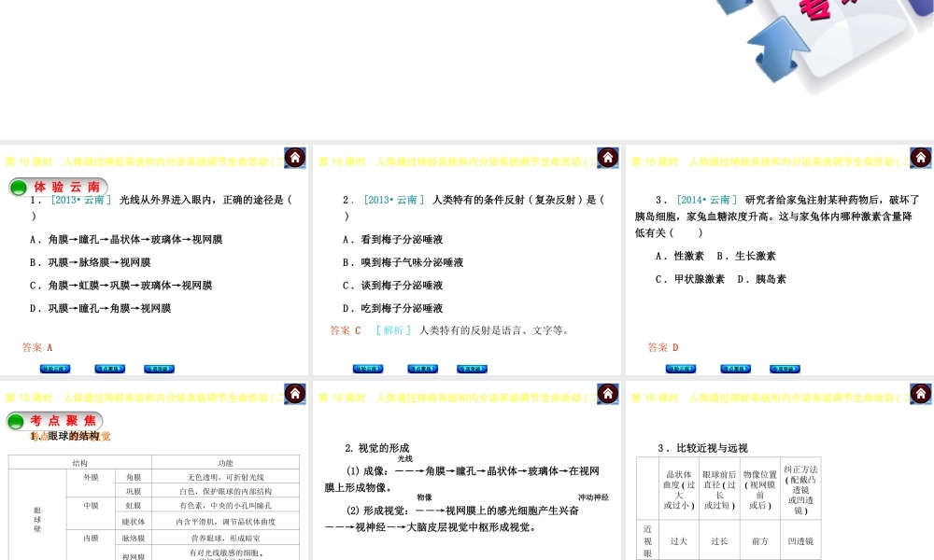Click home icon on question 3 slide

click(920, 157)
